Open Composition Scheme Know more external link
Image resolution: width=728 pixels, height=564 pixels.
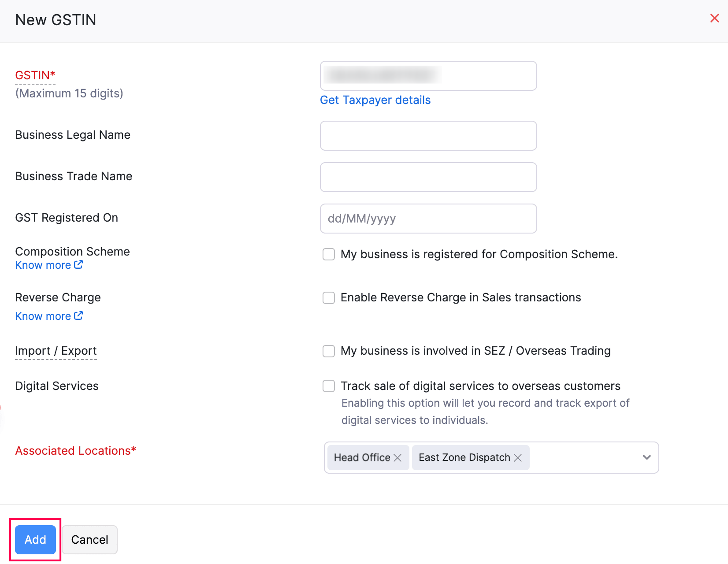point(49,265)
